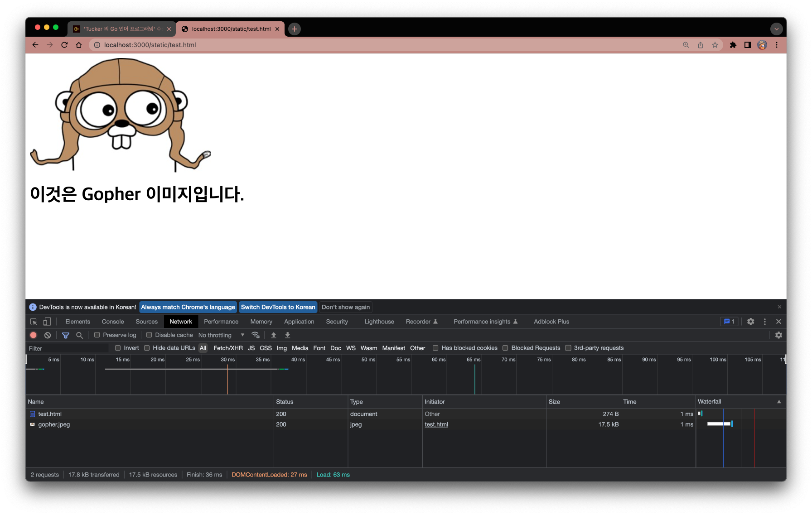This screenshot has width=812, height=515.
Task: Toggle the browser side panel icon
Action: (x=748, y=45)
